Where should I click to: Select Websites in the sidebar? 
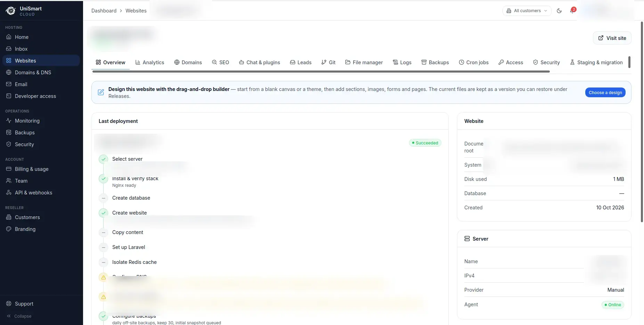tap(41, 61)
